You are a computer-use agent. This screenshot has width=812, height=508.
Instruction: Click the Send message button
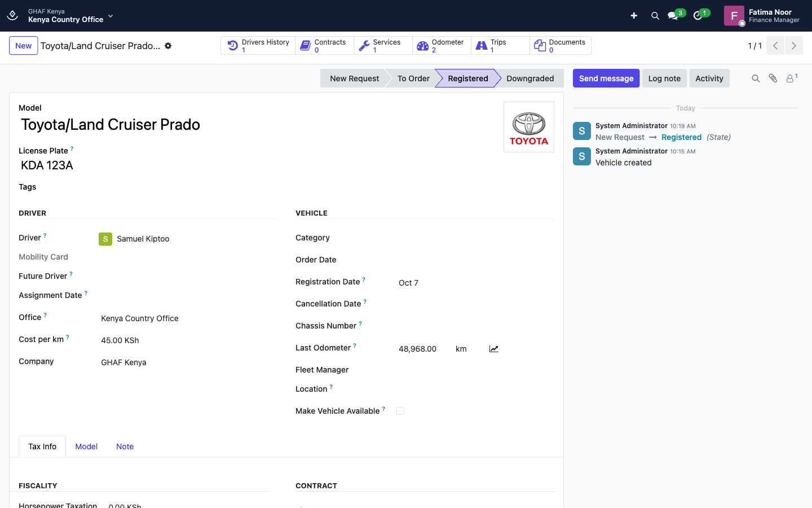[606, 78]
